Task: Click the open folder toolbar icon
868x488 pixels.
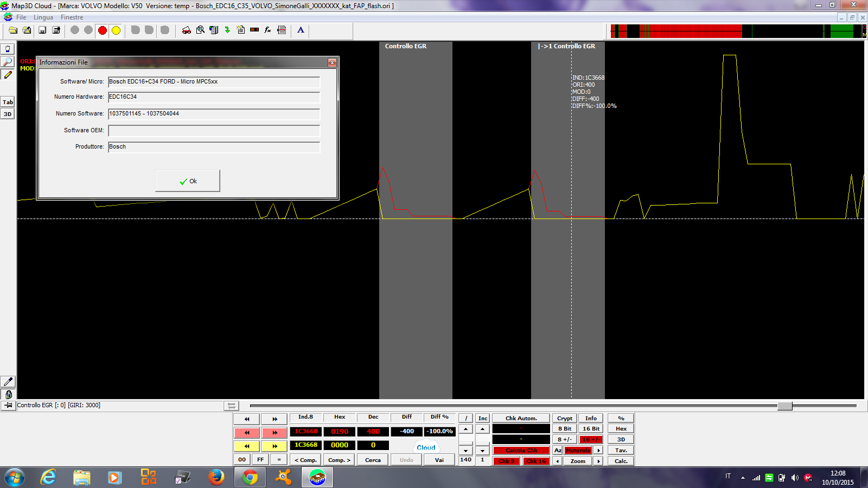Action: pos(13,30)
